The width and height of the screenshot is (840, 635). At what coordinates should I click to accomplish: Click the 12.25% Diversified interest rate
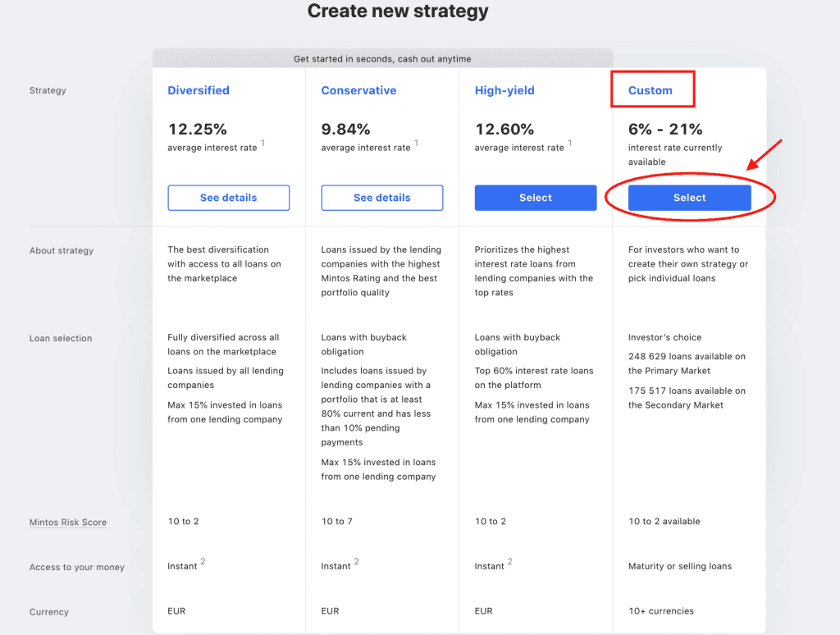(198, 130)
